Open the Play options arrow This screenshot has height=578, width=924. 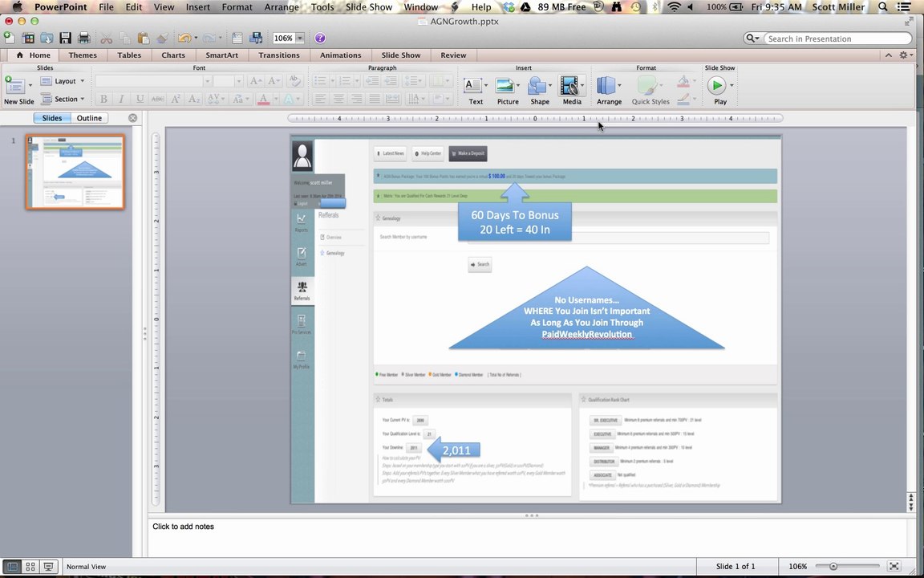tap(731, 86)
